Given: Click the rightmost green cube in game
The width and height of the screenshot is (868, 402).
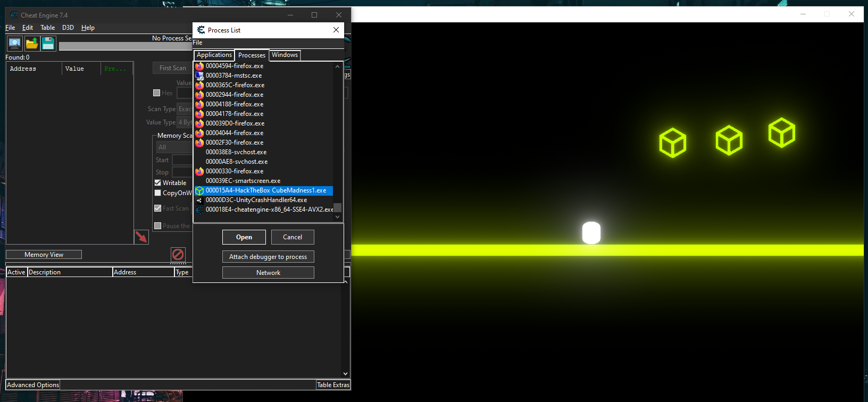Looking at the screenshot, I should pyautogui.click(x=782, y=132).
